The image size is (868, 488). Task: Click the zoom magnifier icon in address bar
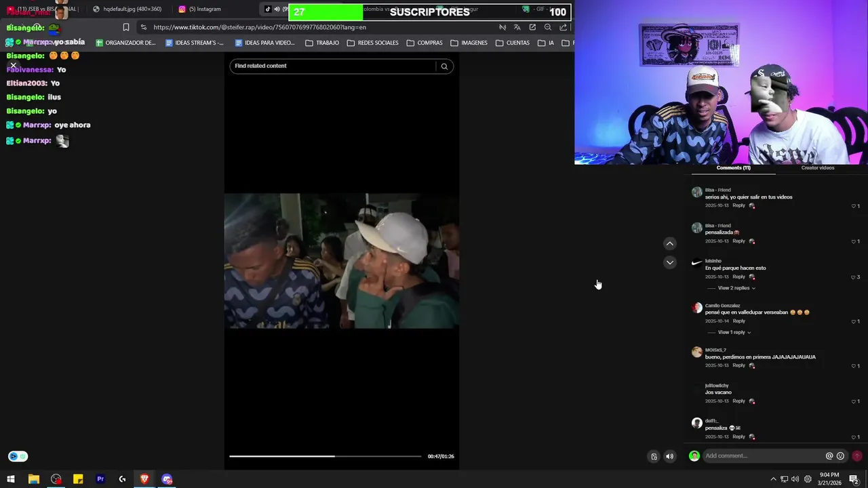pos(548,27)
